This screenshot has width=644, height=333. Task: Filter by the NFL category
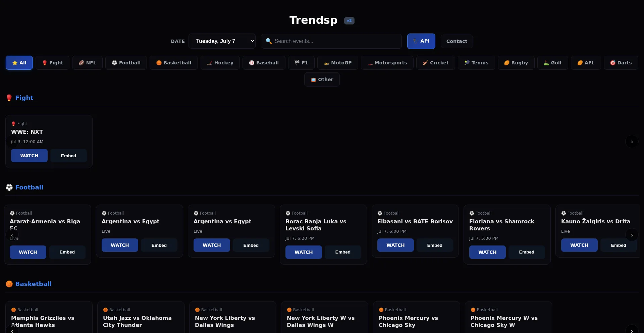(x=88, y=63)
